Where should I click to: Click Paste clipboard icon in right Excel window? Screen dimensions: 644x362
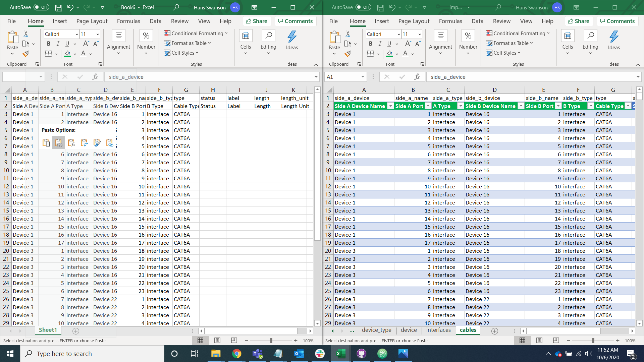[334, 37]
